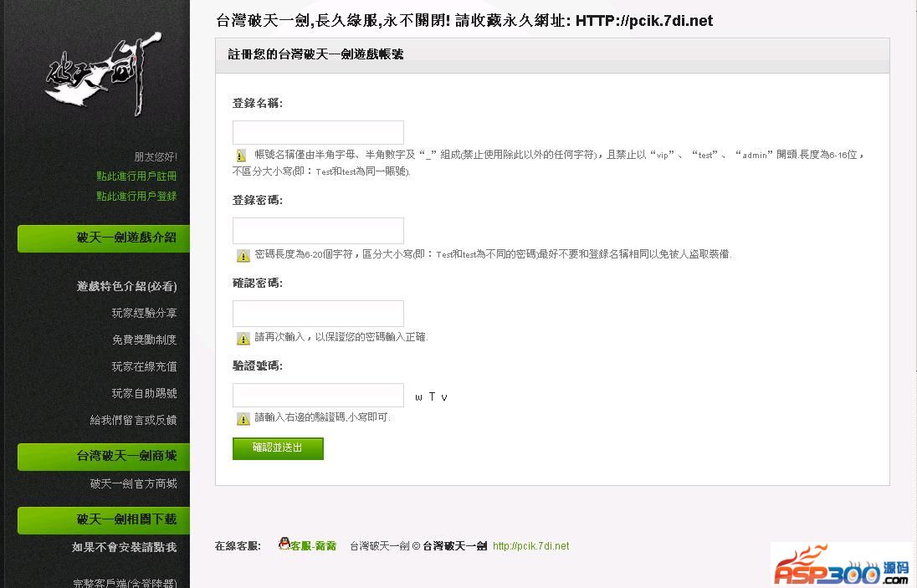Click bold 台灣破天一劍 footer link
Image resolution: width=917 pixels, height=588 pixels.
[454, 546]
